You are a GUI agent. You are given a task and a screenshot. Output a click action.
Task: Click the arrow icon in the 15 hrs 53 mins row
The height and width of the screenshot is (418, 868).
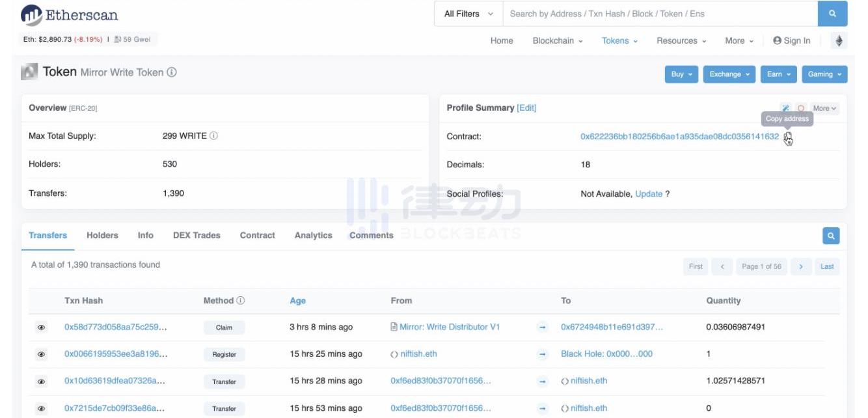pos(542,409)
